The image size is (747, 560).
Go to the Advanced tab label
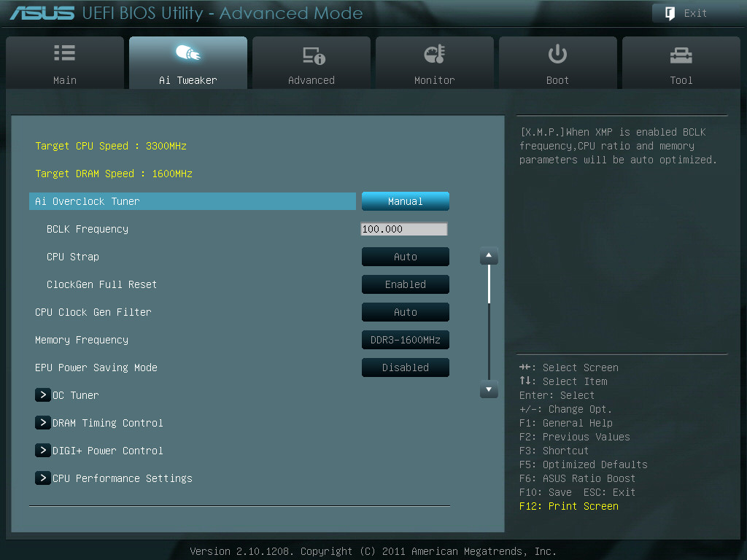tap(311, 80)
